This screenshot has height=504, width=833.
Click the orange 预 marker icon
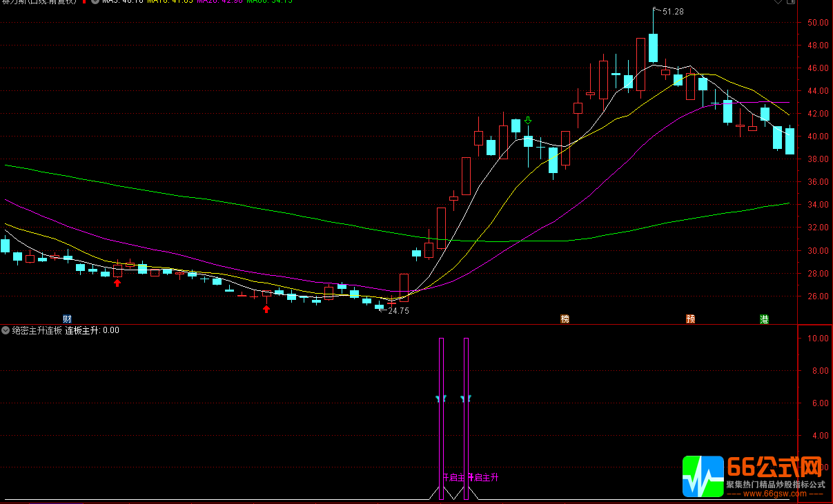[690, 319]
